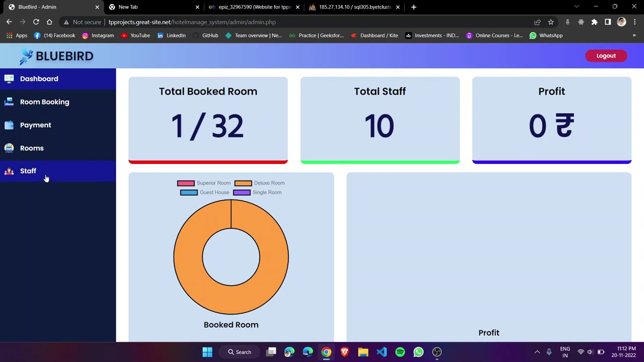644x362 pixels.
Task: Open Chrome three-dot menu
Action: click(x=635, y=22)
